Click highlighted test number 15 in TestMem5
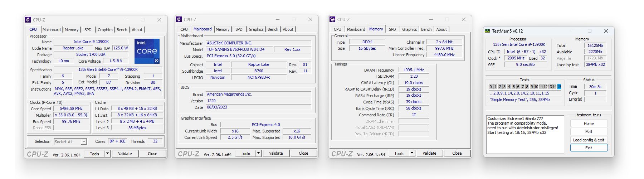This screenshot has width=644, height=179. 559,87
